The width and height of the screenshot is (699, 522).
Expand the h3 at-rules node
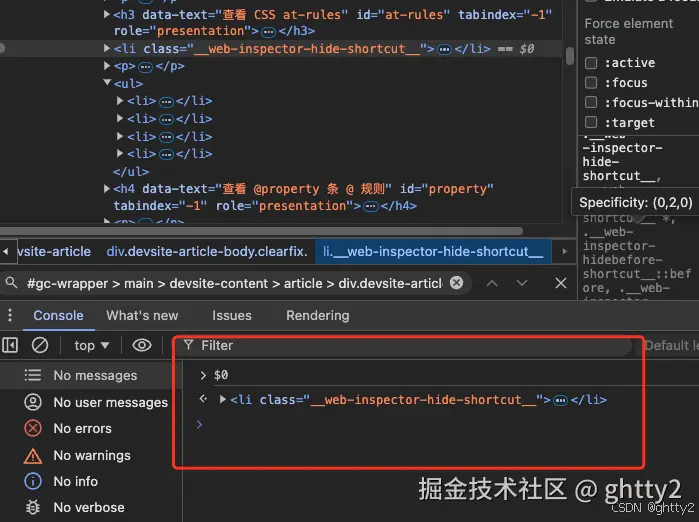[x=107, y=14]
